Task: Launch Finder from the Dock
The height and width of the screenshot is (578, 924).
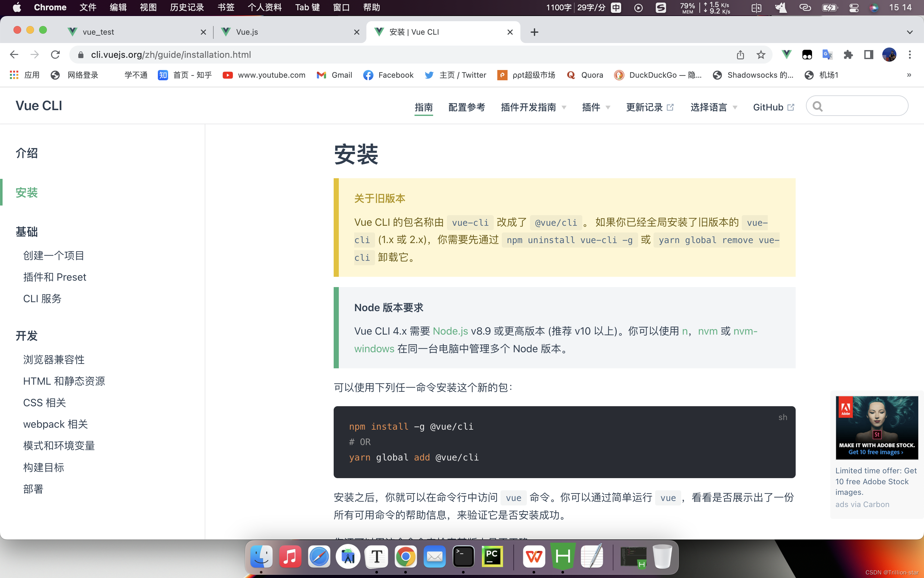Action: click(261, 557)
